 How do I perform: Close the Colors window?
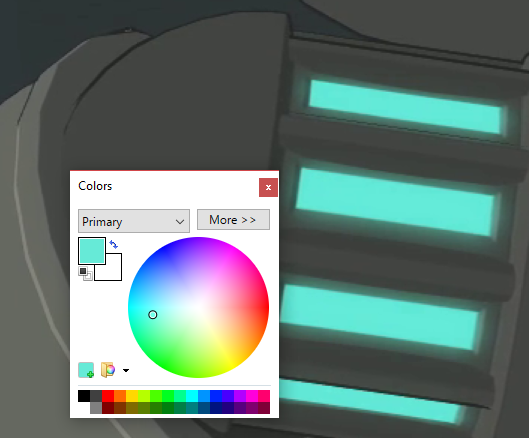268,187
